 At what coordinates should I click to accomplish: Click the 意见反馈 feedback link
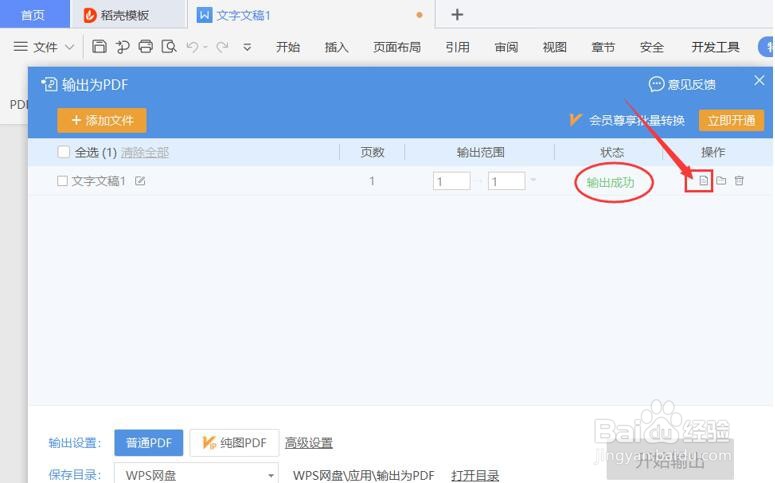682,85
